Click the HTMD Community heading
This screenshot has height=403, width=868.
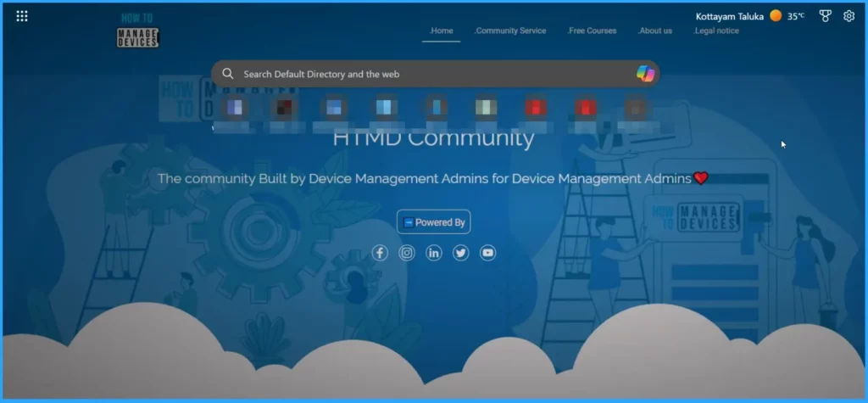click(x=433, y=138)
